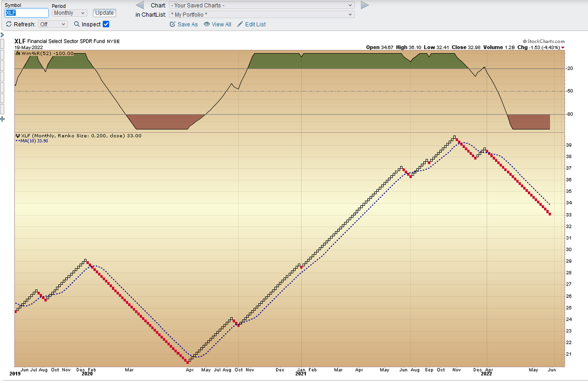Image resolution: width=588 pixels, height=381 pixels.
Task: Click the -50 level label on indicator
Action: coord(569,91)
